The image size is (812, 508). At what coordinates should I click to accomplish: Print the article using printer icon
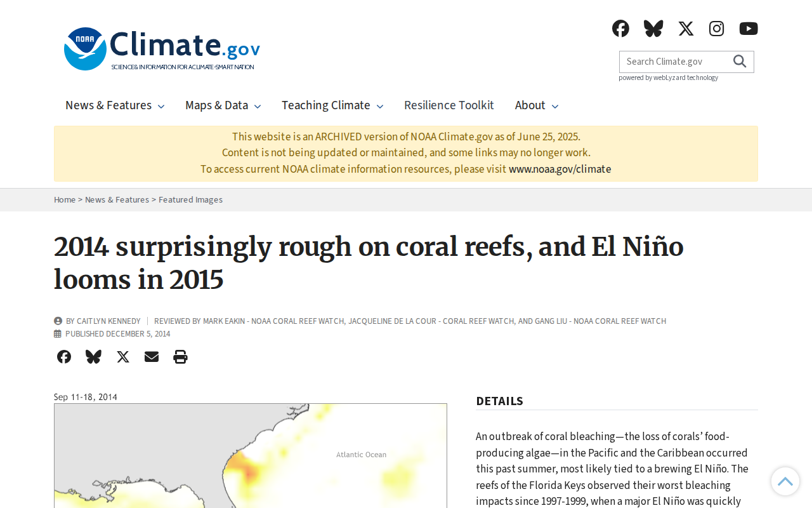pos(180,357)
